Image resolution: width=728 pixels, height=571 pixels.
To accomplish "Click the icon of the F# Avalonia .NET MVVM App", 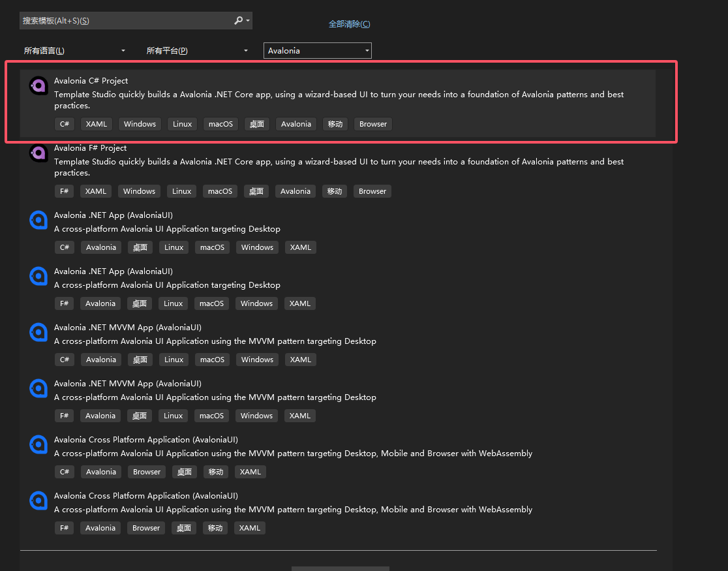I will [x=38, y=389].
